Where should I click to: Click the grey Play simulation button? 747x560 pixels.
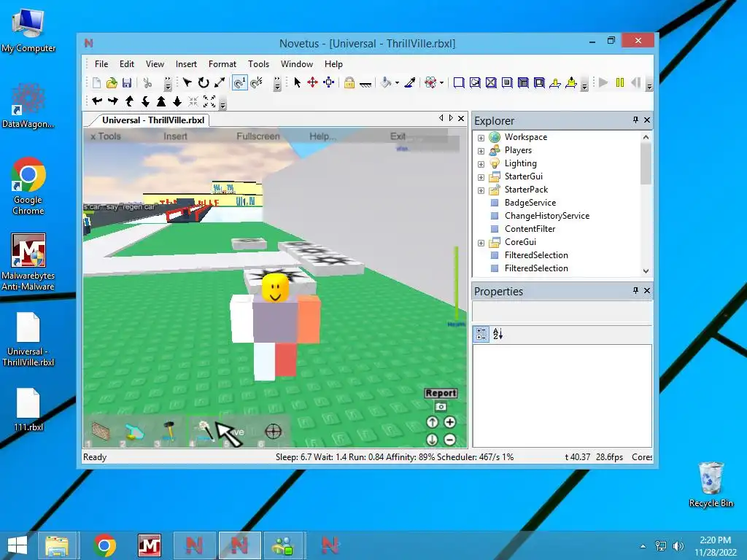(x=603, y=82)
